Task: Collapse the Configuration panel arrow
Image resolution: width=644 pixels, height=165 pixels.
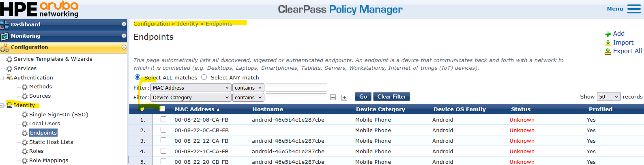Action: pos(124,47)
